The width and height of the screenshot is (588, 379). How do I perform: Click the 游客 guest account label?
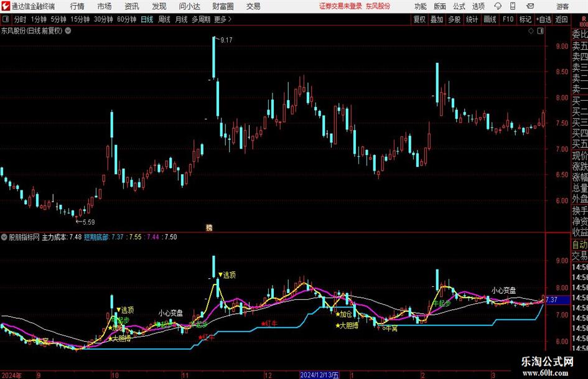562,6
